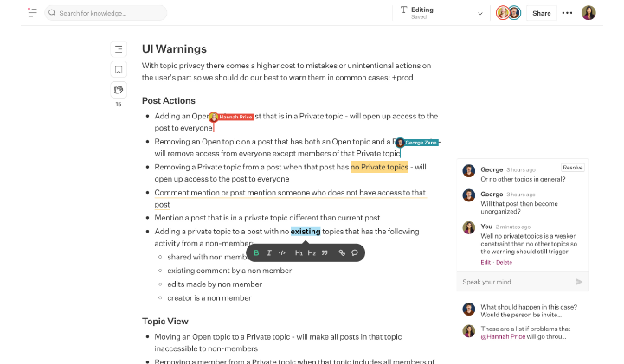Click the clap reaction icon
Image resolution: width=624 pixels, height=364 pixels.
(x=119, y=89)
